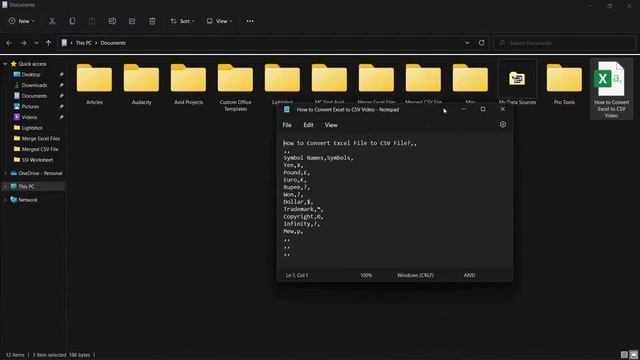Click Windows (CRLF) line ending in status bar
The width and height of the screenshot is (640, 360).
point(416,275)
